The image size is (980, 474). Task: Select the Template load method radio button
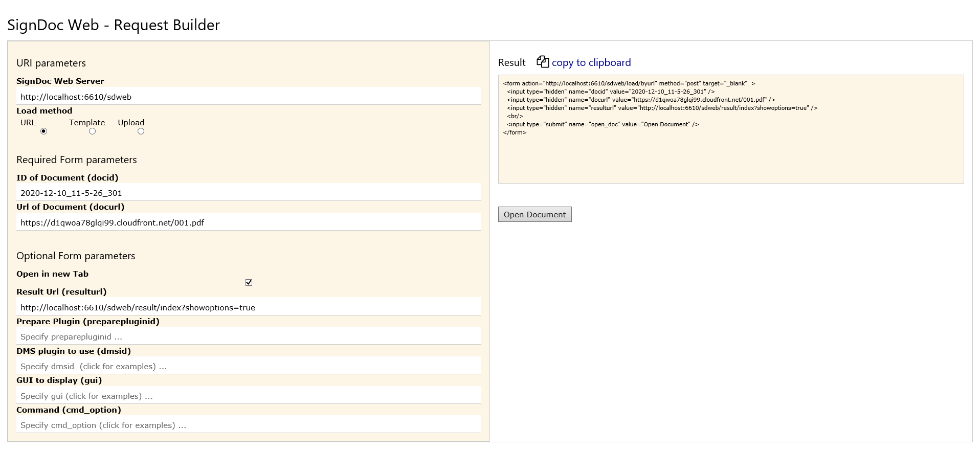click(92, 131)
